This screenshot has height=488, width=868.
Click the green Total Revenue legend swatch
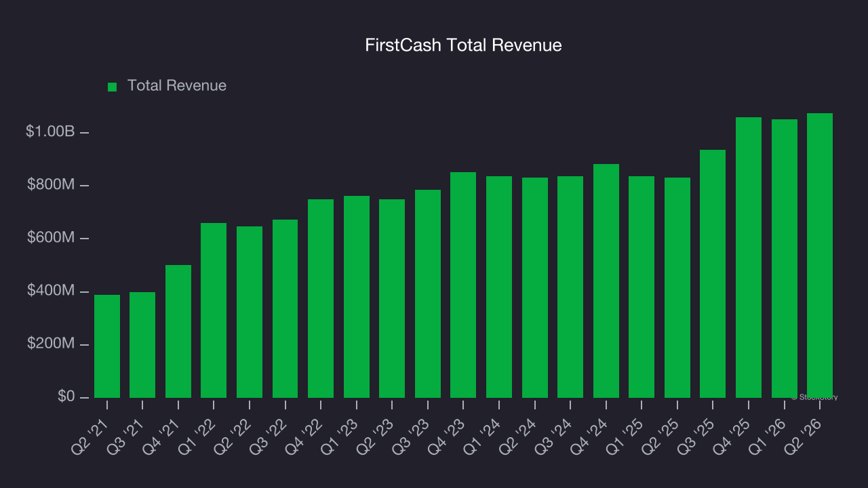113,87
